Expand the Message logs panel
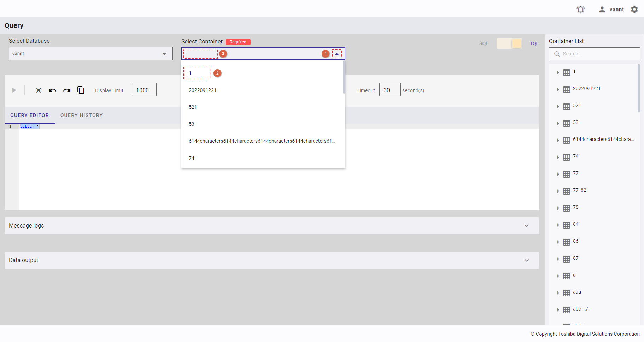The height and width of the screenshot is (342, 644). point(272,226)
